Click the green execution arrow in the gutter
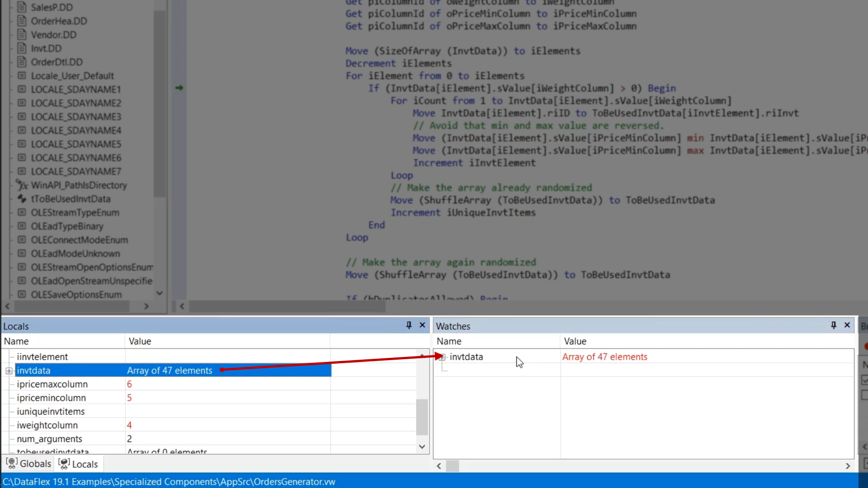Viewport: 868px width, 488px height. click(179, 88)
